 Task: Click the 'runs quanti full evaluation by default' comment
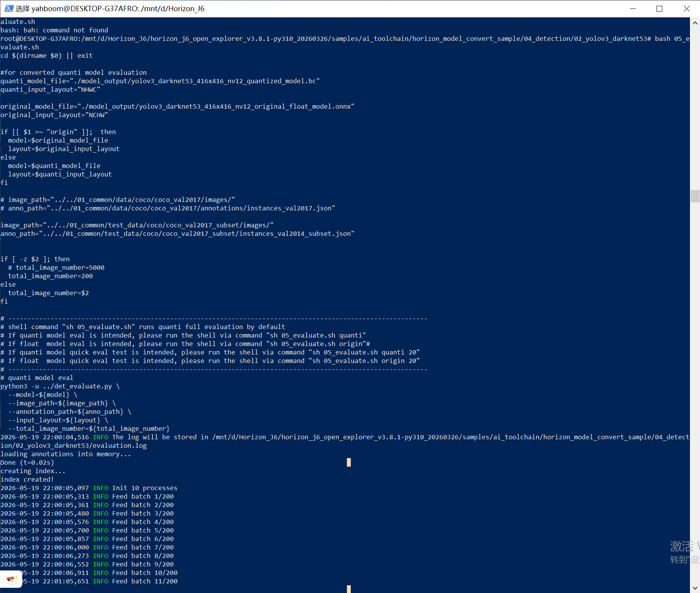(143, 327)
